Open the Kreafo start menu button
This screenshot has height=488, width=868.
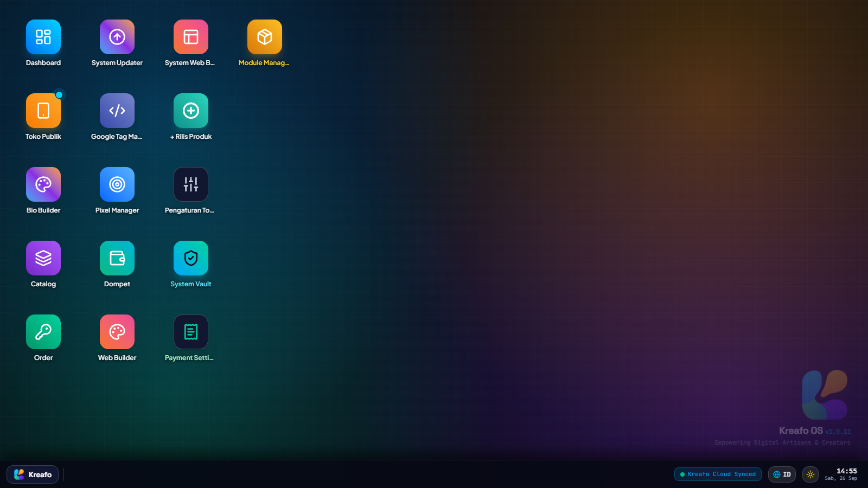(33, 474)
